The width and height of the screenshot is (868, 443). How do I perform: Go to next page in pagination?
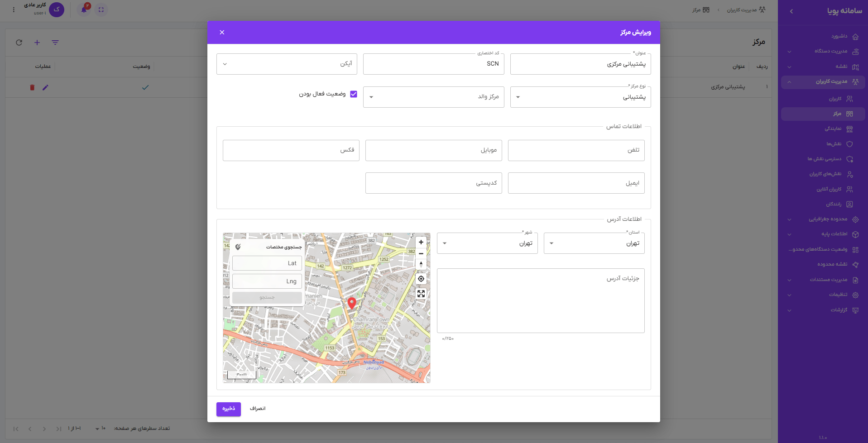click(44, 429)
